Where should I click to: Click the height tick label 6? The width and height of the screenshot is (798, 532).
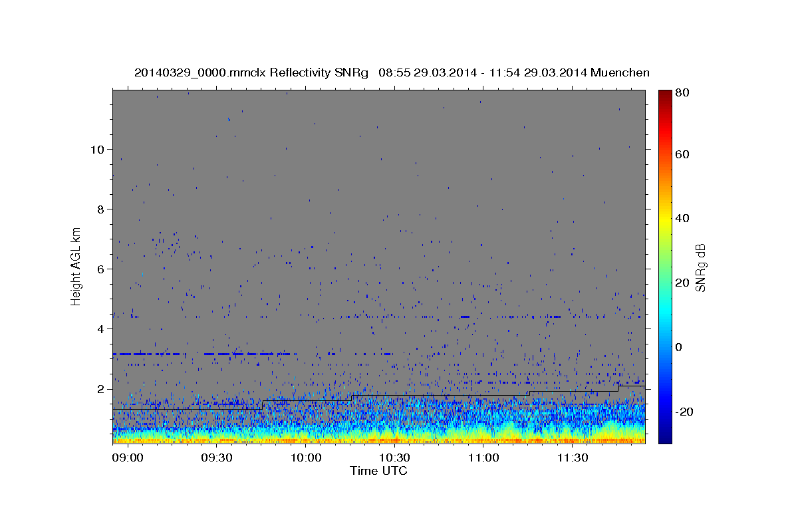[100, 269]
